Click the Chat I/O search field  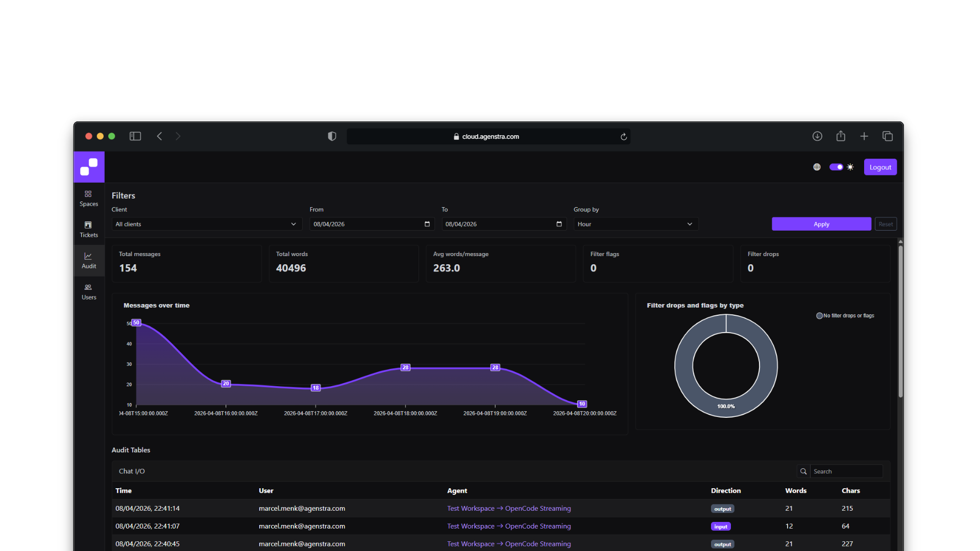846,471
